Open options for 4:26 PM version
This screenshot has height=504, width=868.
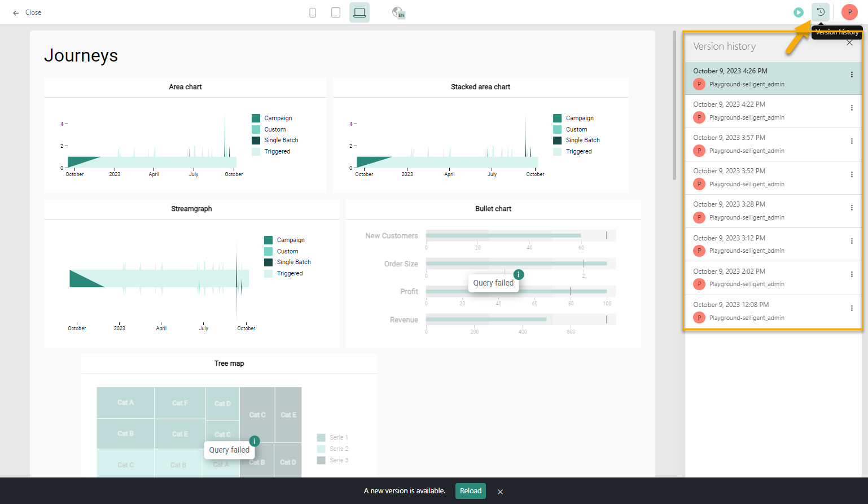coord(852,74)
